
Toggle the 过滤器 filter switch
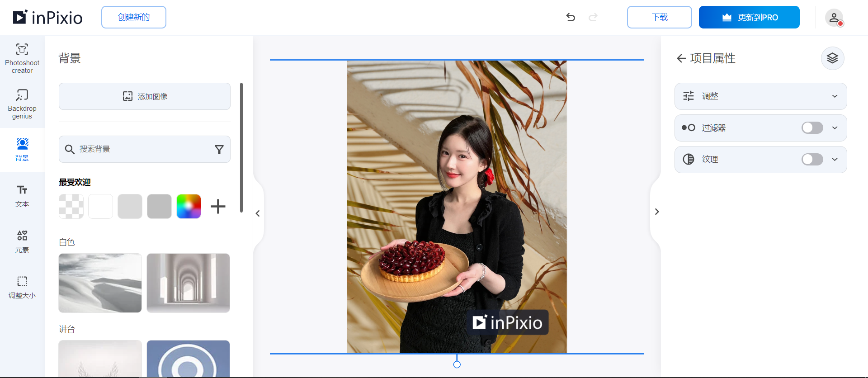(812, 128)
